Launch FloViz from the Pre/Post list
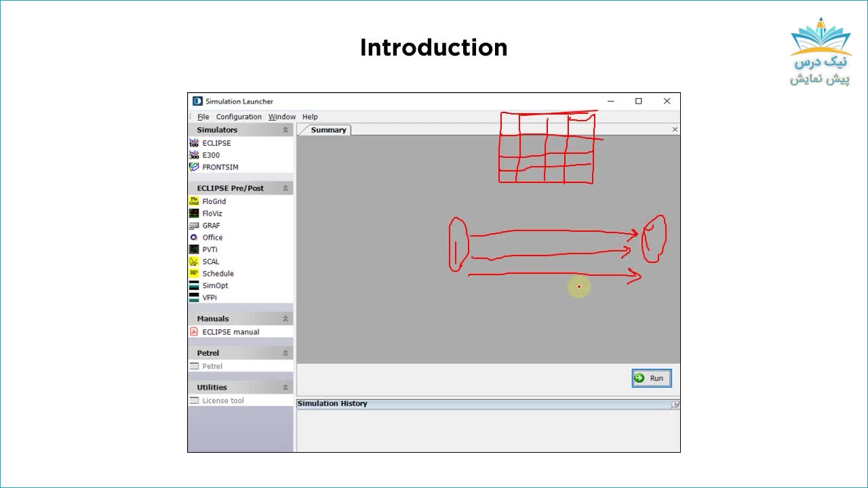 194,213
